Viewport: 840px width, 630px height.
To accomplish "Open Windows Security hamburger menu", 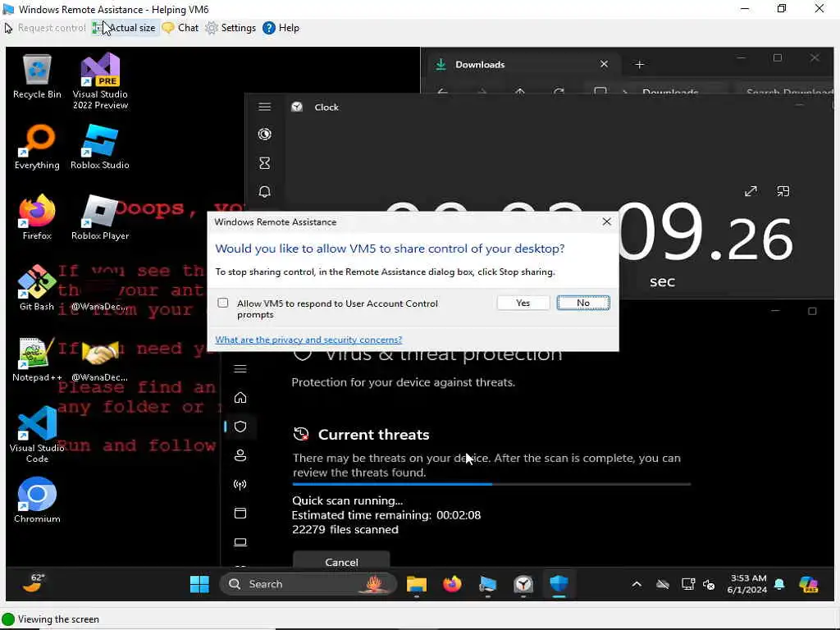I will coord(240,368).
